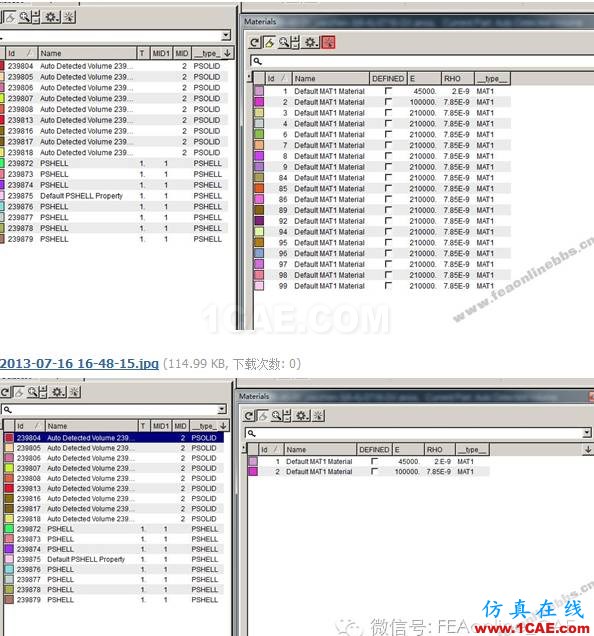Click refresh icon in the lower properties toolbar
This screenshot has width=594, height=636.
[x=5, y=392]
